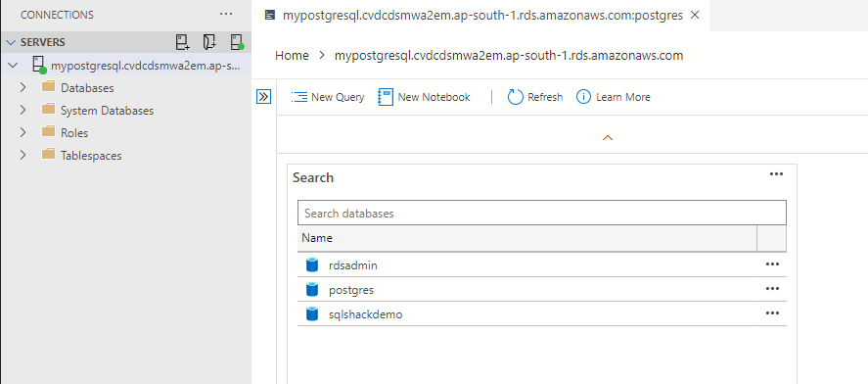Viewport: 868px width, 384px height.
Task: Click the New Connection server icon
Action: tap(182, 42)
